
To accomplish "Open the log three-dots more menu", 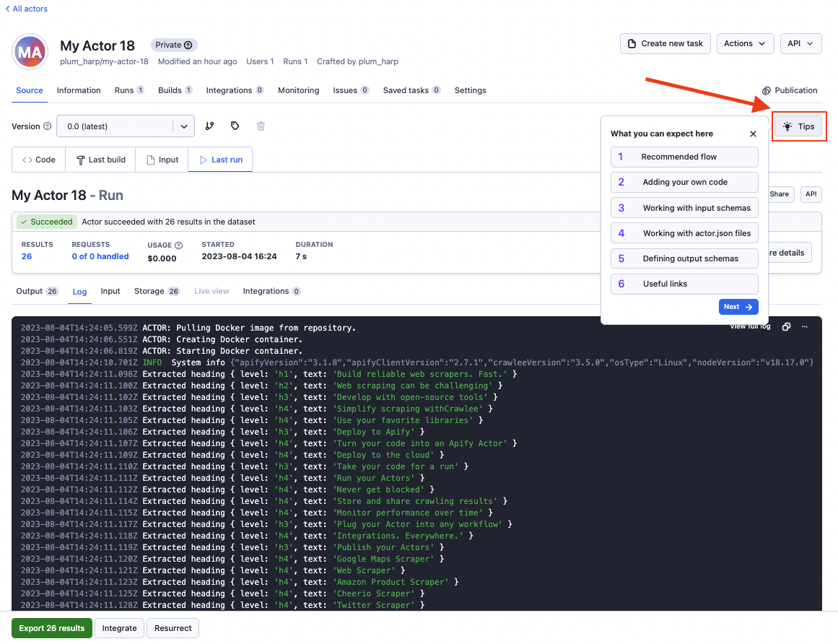I will coord(805,327).
